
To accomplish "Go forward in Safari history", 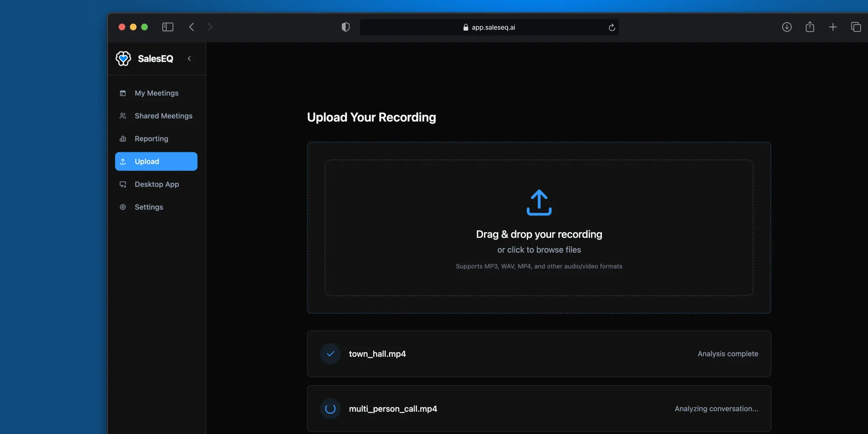I will (210, 27).
